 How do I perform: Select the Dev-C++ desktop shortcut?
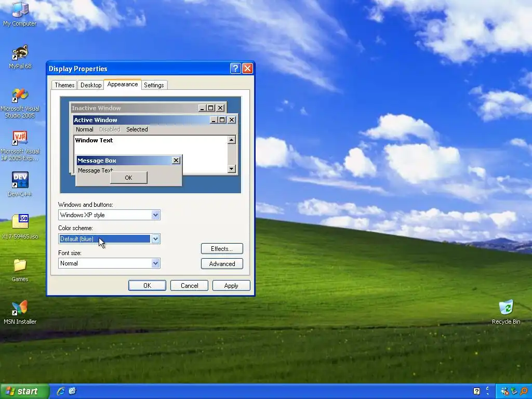(20, 184)
